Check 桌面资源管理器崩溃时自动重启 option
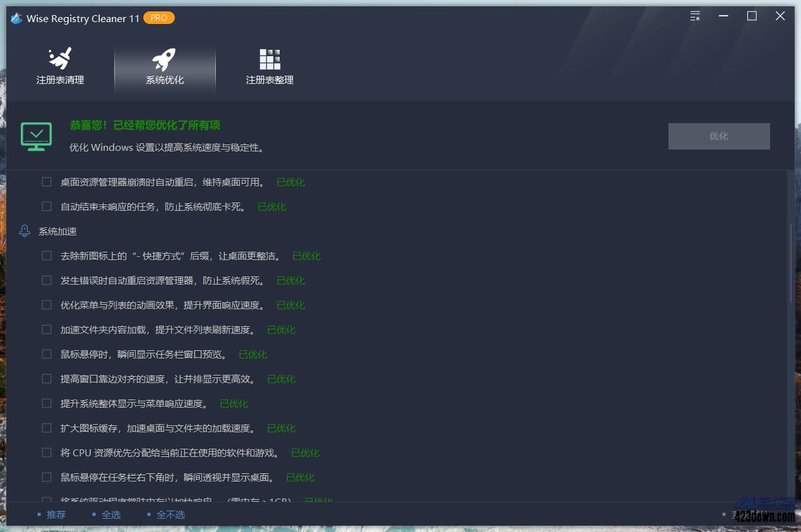801x532 pixels. tap(47, 182)
